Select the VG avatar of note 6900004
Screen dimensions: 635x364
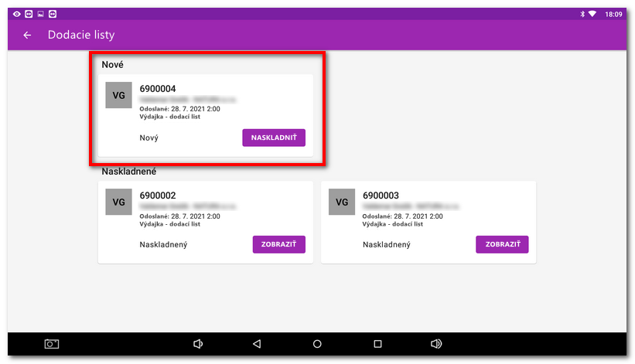click(x=118, y=95)
